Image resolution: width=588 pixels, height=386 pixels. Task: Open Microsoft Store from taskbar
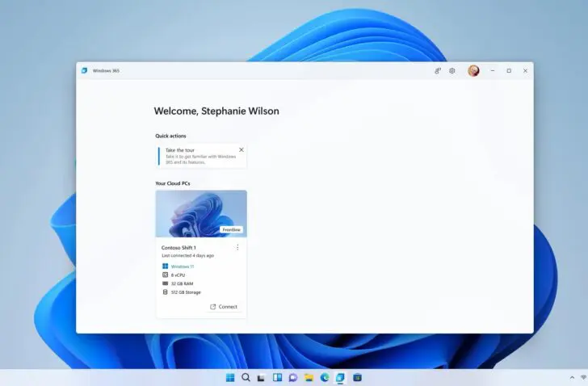click(357, 377)
